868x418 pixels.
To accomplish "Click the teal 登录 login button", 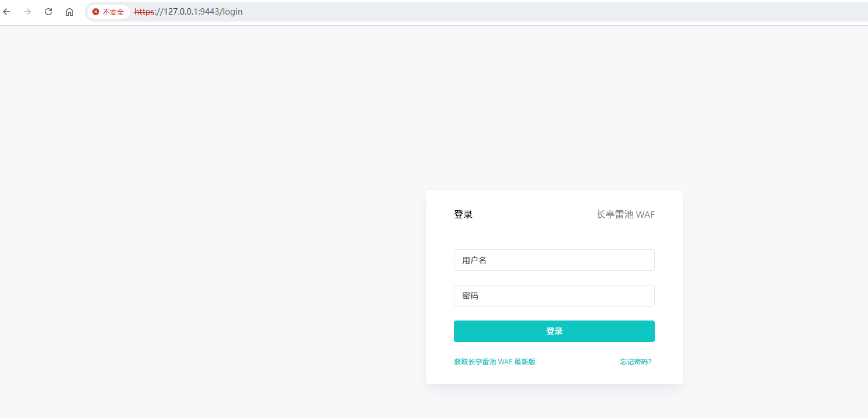I will coord(554,331).
